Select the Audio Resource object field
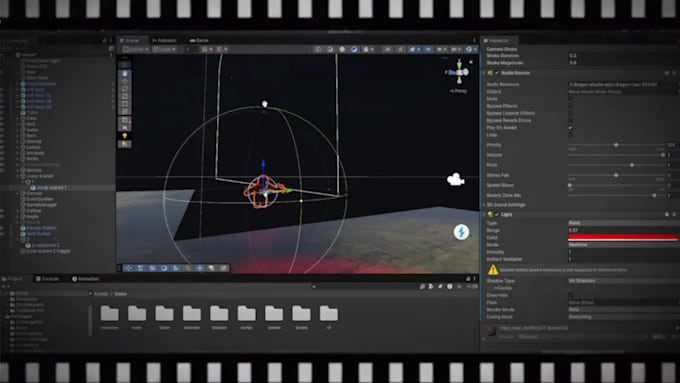The image size is (680, 383). tap(623, 84)
